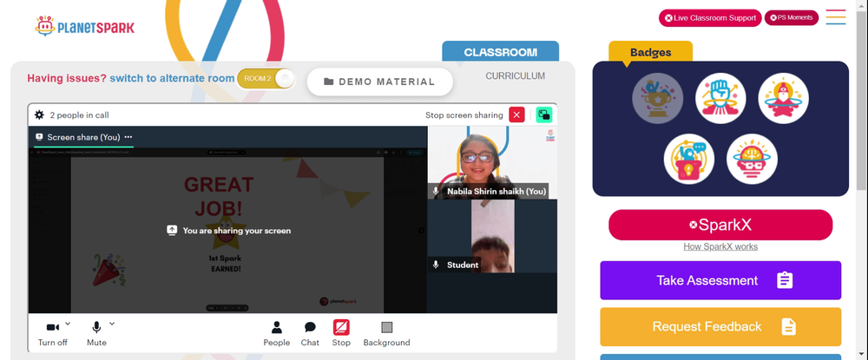Screen dimensions: 868x360
Task: Open the Background effects option
Action: tap(386, 334)
